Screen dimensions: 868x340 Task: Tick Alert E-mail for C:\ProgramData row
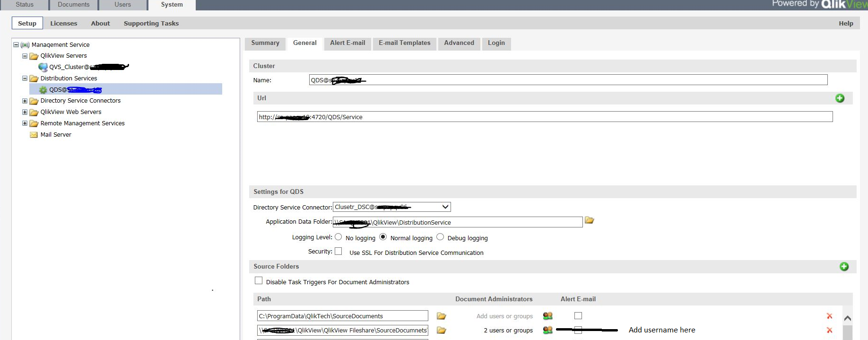click(x=578, y=315)
